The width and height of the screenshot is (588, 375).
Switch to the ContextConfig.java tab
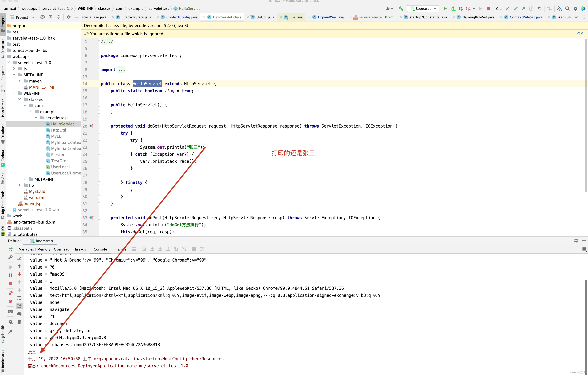(182, 17)
